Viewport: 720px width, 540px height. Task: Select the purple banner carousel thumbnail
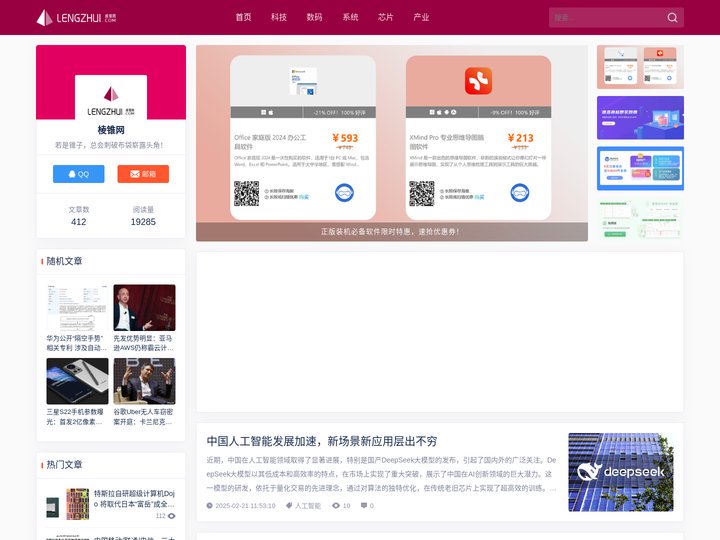pyautogui.click(x=640, y=118)
